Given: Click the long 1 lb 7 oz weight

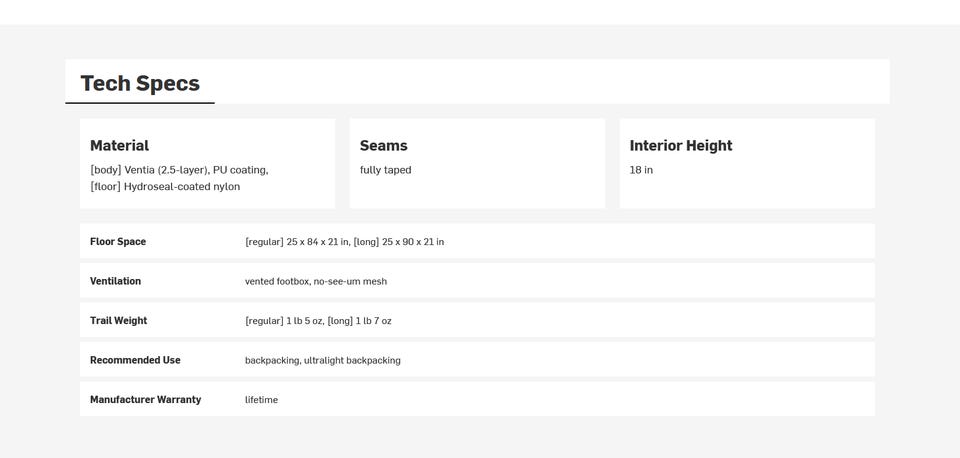Looking at the screenshot, I should click(359, 321).
